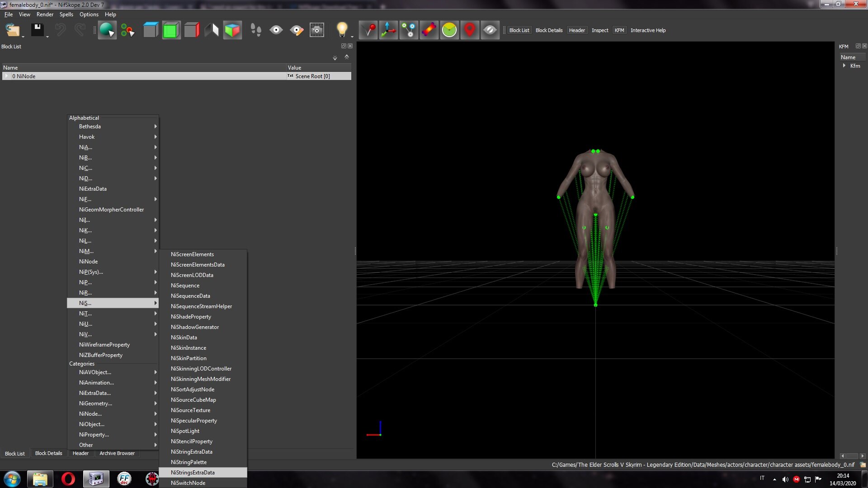Open the File menu
The width and height of the screenshot is (868, 488).
(x=9, y=14)
